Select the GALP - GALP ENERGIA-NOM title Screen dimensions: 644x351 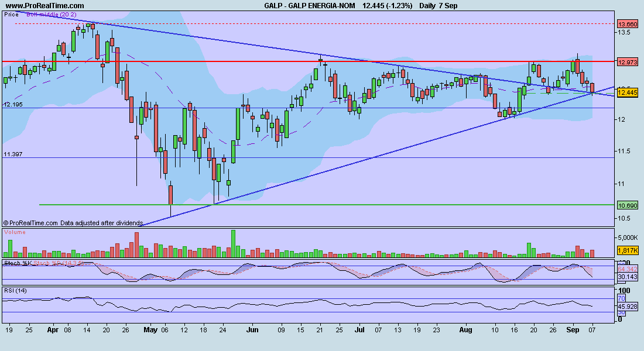[310, 6]
